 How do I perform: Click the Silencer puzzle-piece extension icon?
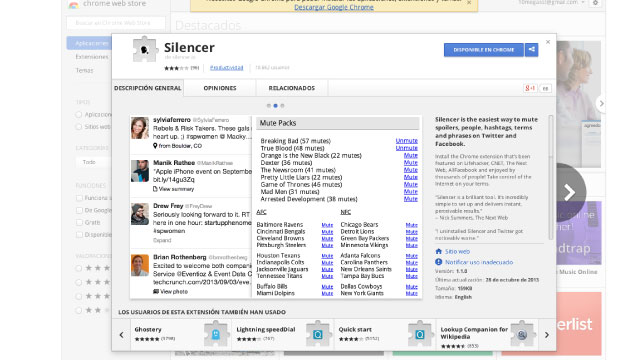point(145,49)
